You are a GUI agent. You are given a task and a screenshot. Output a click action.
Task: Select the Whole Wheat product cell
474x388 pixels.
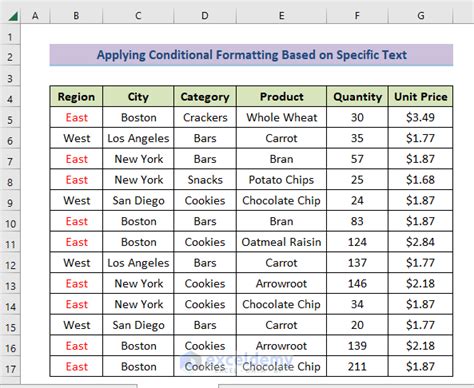[x=281, y=117]
